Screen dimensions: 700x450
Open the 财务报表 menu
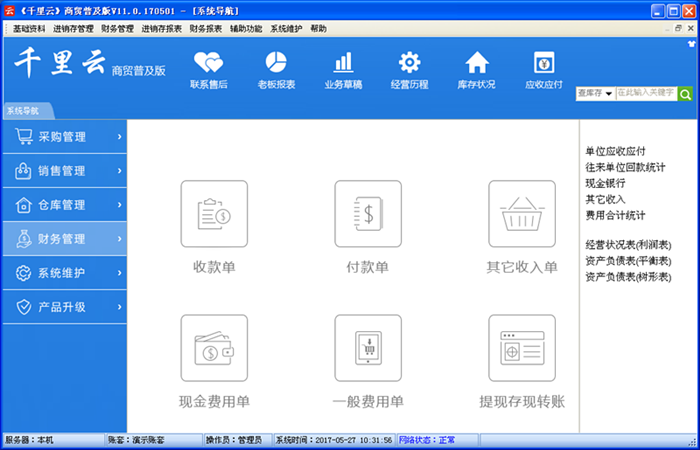tap(205, 29)
